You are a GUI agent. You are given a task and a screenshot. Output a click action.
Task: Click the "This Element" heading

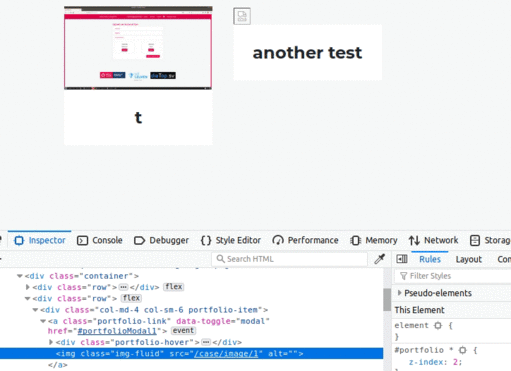(x=419, y=310)
